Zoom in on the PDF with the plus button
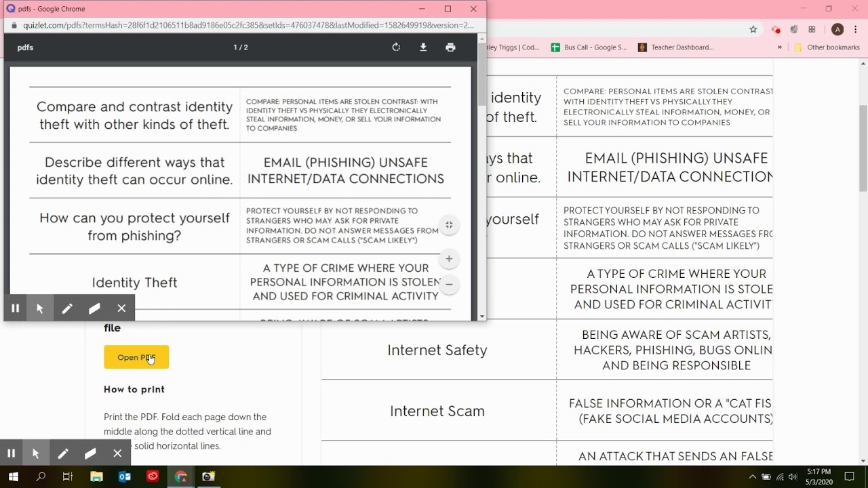 tap(449, 259)
